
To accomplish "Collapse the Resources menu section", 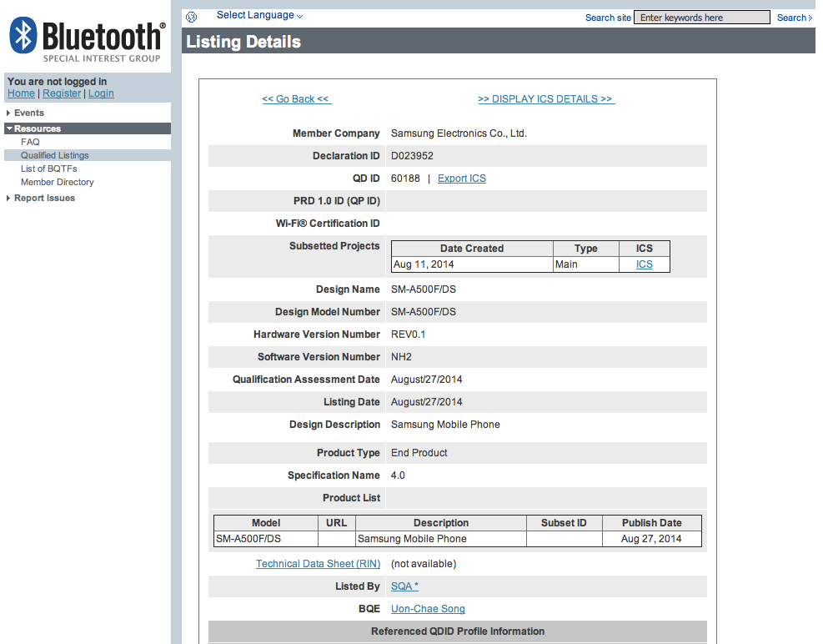I will click(37, 128).
